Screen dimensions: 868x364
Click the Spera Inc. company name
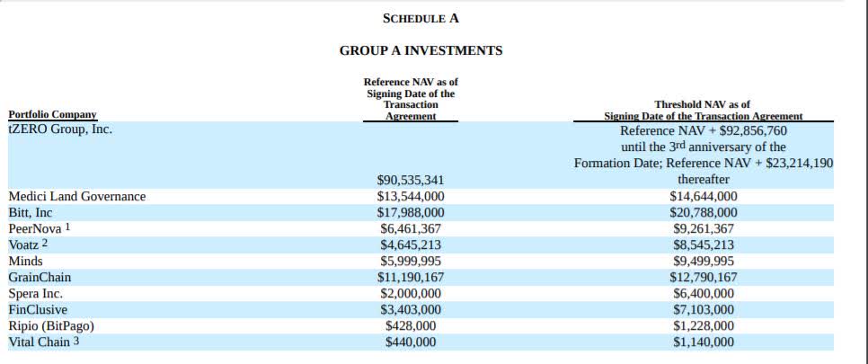(35, 293)
